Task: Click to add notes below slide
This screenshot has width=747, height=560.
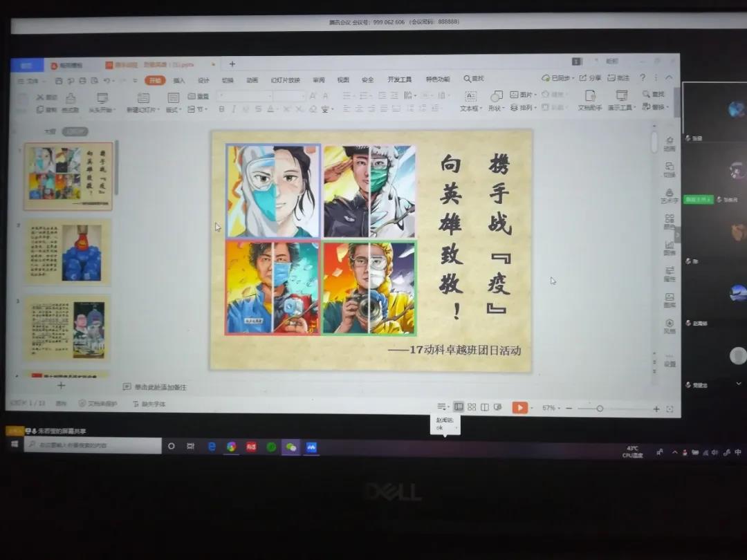Action: [160, 387]
